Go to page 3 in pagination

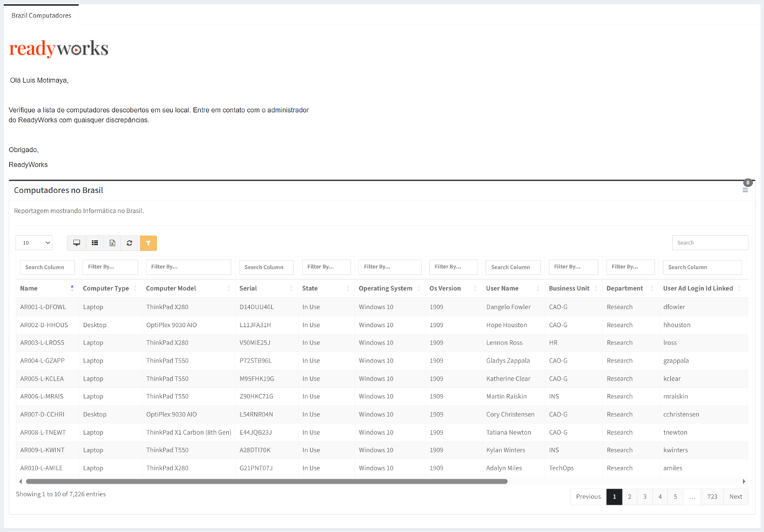[x=645, y=496]
